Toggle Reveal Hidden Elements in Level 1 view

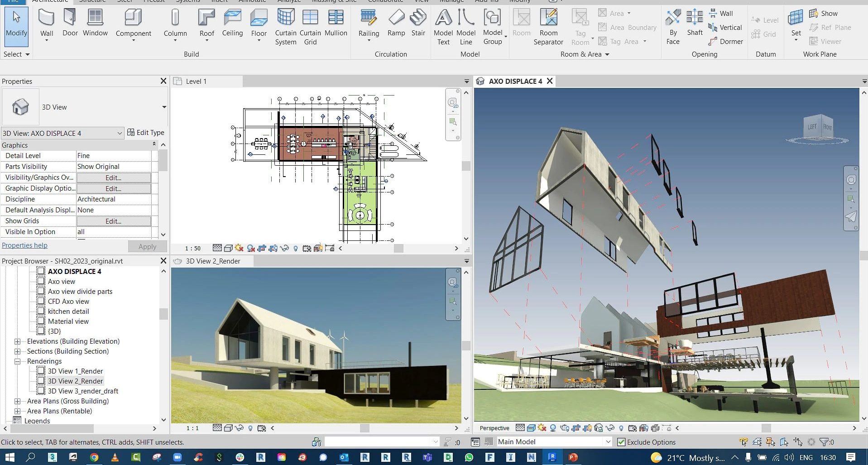(x=296, y=248)
